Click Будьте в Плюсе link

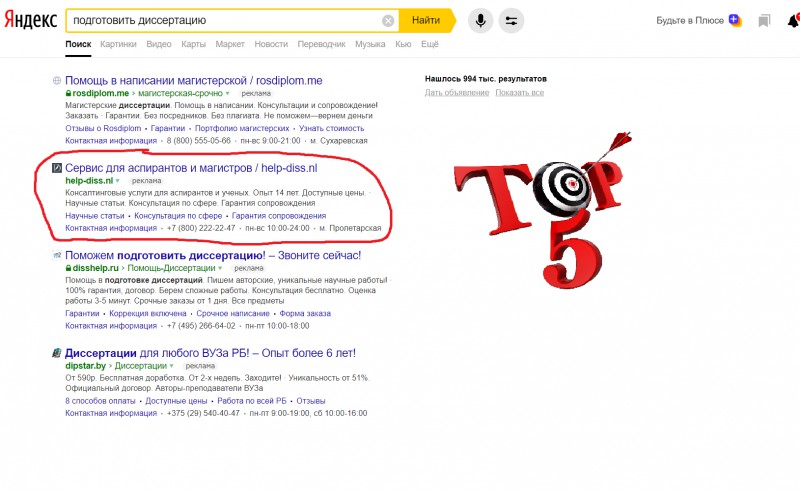coord(690,20)
